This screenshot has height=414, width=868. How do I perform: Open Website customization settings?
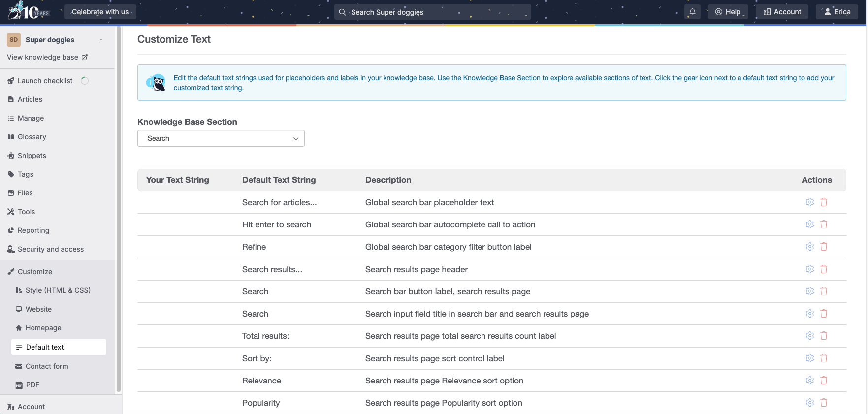click(x=38, y=309)
